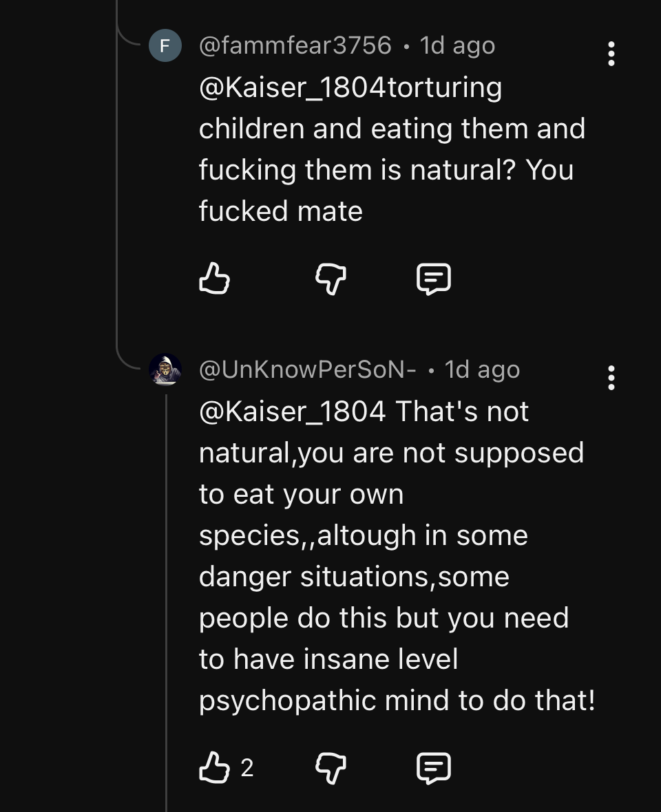
Task: Open the @fammfear3756 channel link
Action: tap(295, 46)
